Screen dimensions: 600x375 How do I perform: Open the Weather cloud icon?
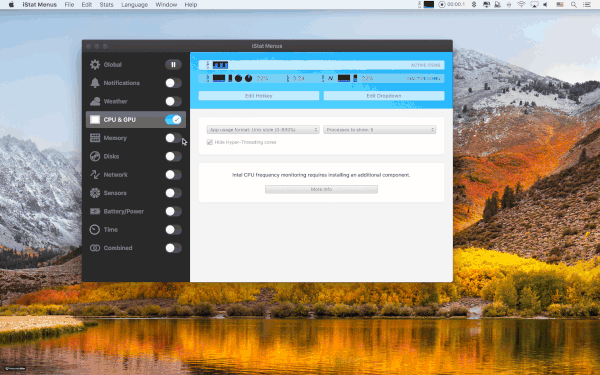[95, 101]
